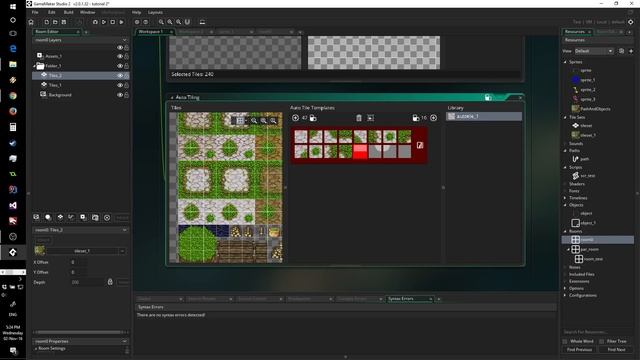Click the toolbar Zoom Out magnifier
640x360 pixels.
(161, 22)
